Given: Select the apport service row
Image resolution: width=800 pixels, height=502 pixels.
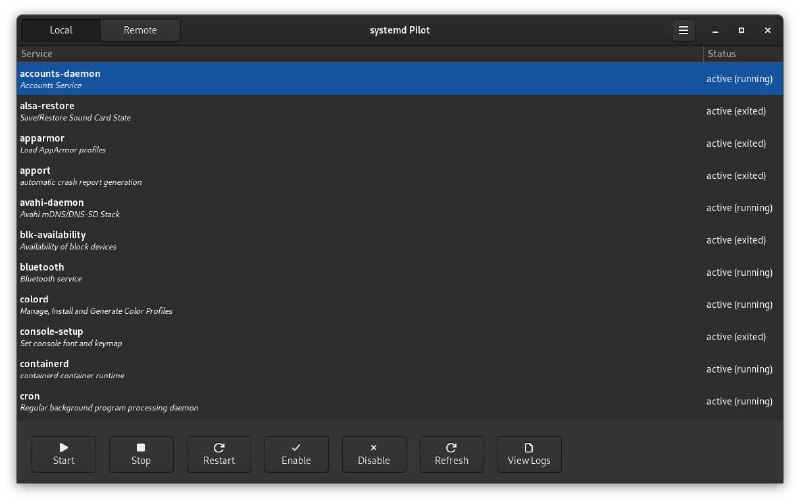Looking at the screenshot, I should tap(400, 175).
